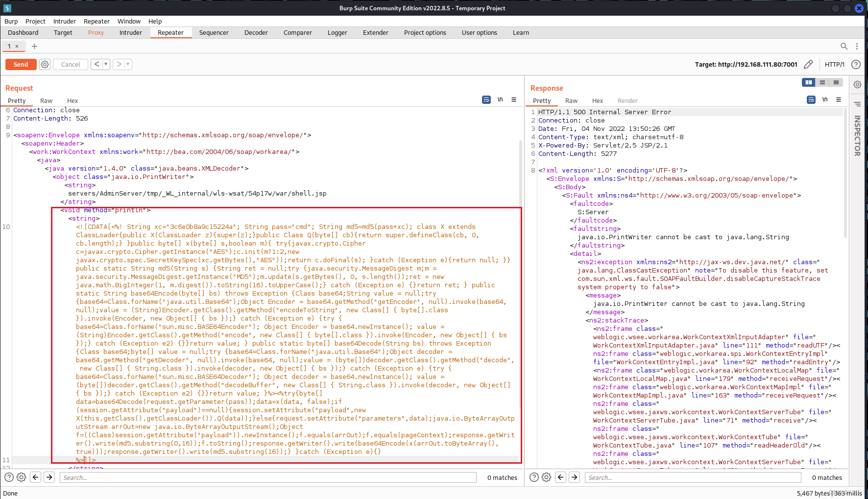
Task: Click the Cancel button
Action: (x=71, y=64)
